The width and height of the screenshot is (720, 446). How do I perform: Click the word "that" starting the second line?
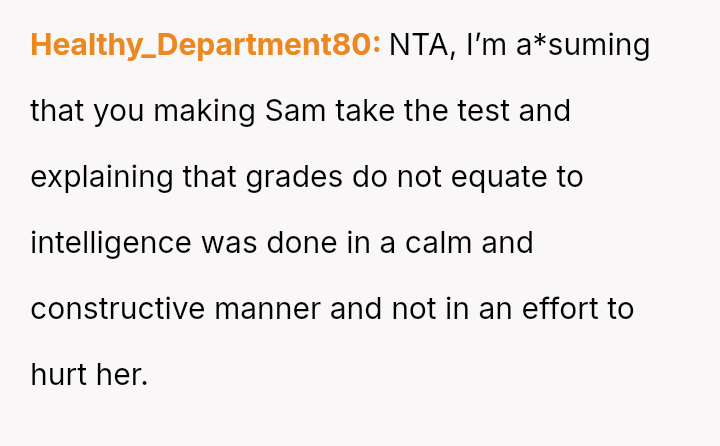[x=58, y=111]
